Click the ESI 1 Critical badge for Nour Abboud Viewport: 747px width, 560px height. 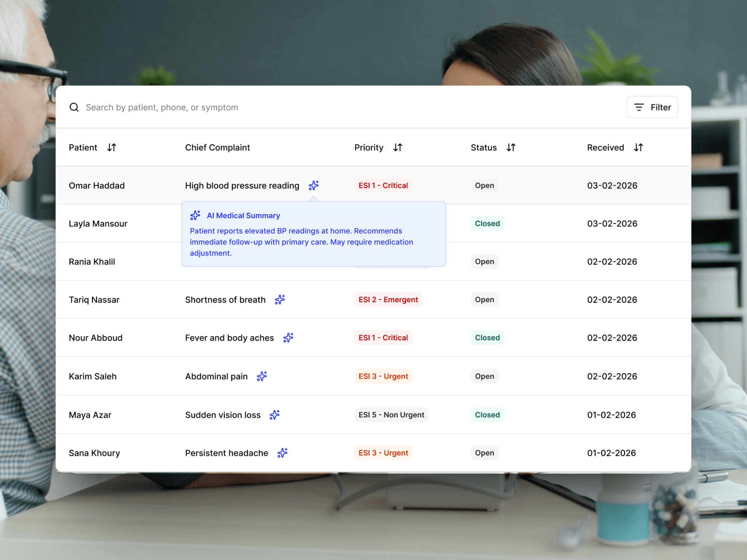(x=383, y=338)
